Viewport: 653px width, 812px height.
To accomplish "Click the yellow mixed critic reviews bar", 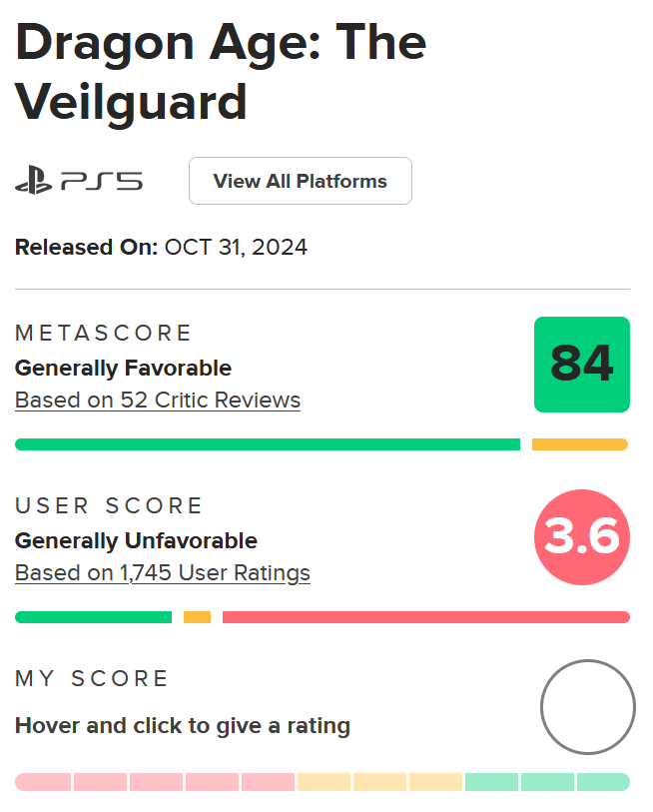I will pos(580,444).
